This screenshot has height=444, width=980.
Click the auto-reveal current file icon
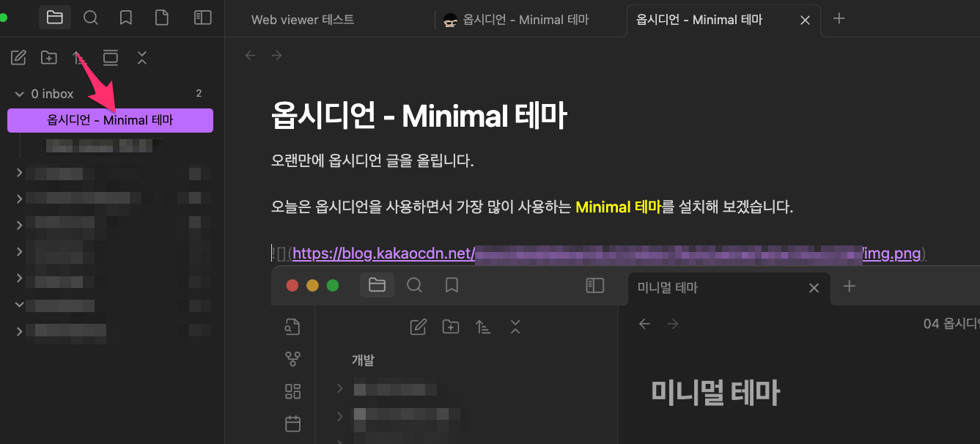[111, 58]
